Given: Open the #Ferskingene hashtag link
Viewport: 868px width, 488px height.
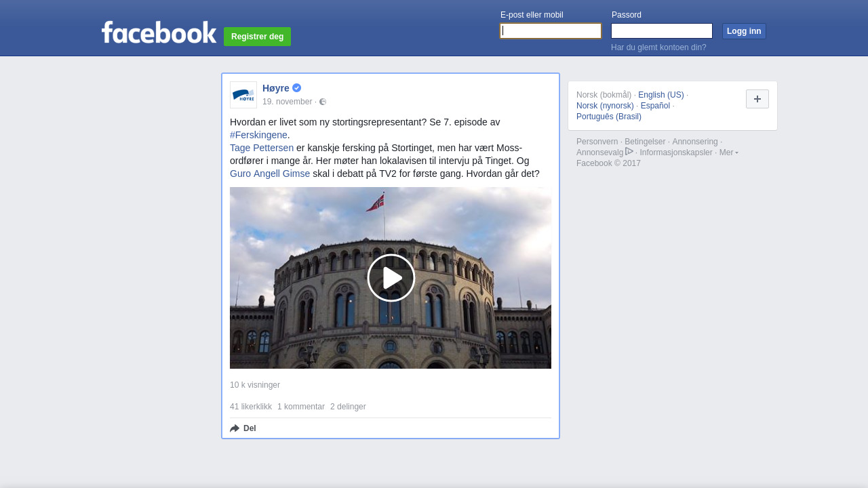Looking at the screenshot, I should tap(258, 135).
